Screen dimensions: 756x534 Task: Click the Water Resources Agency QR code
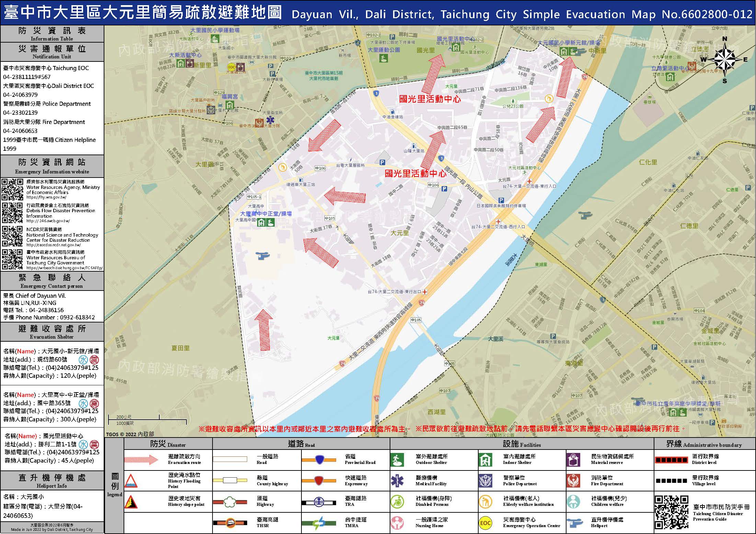tap(13, 190)
